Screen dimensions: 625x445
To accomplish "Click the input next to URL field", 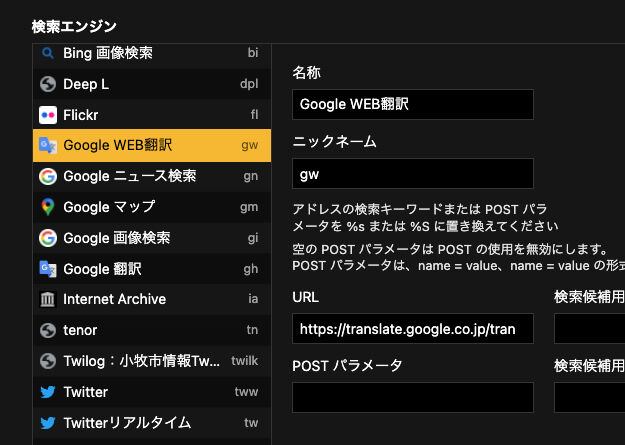I will 590,329.
